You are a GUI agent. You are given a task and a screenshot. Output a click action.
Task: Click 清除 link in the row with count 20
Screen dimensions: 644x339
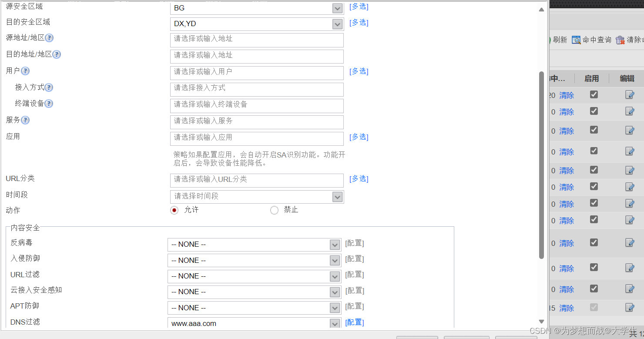567,95
